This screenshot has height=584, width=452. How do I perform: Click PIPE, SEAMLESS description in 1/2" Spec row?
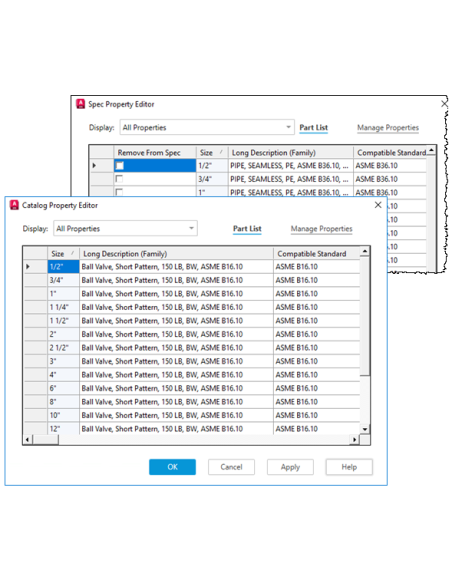point(290,165)
